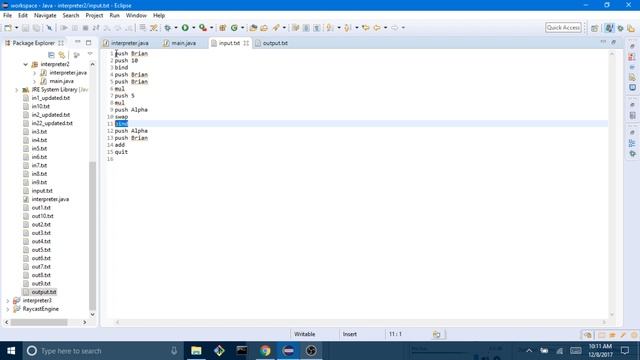Switch to the Java perspective icon
The width and height of the screenshot is (640, 360).
pyautogui.click(x=609, y=28)
